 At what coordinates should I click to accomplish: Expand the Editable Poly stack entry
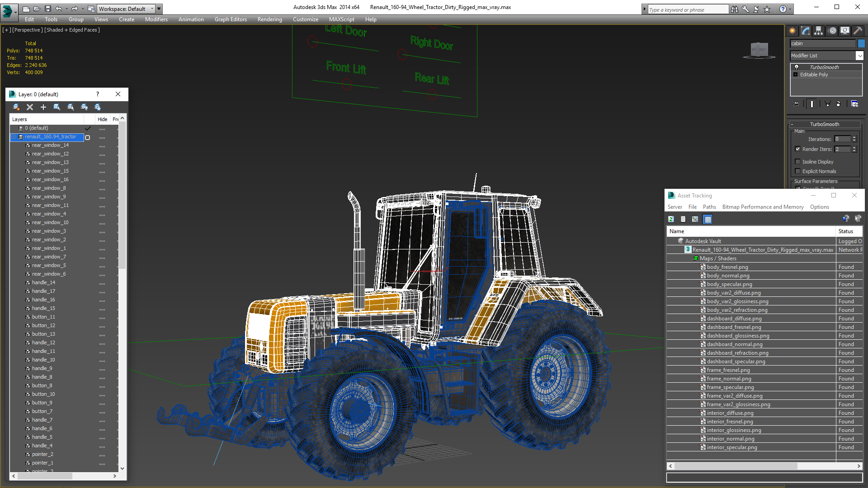click(796, 75)
